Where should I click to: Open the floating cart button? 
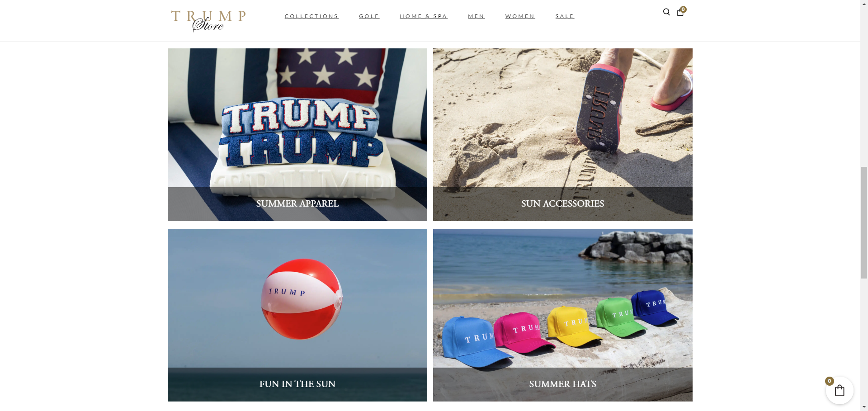tap(840, 390)
